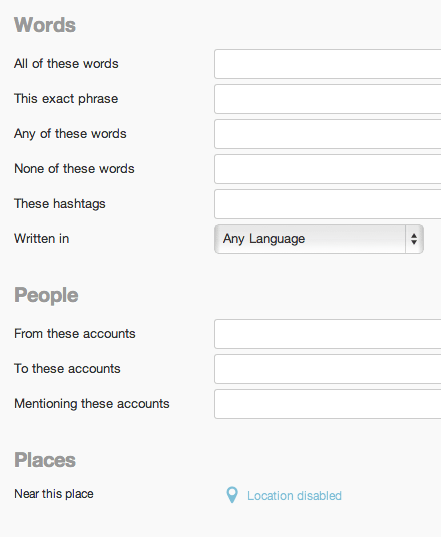Click the Near this place label
Viewport: 441px width, 537px height.
(x=54, y=494)
